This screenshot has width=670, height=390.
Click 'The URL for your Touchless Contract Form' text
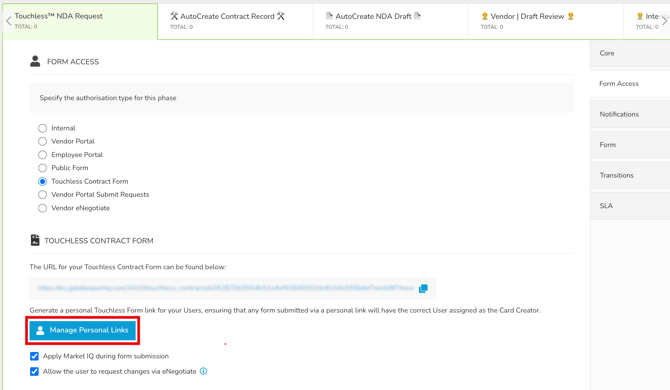tap(128, 267)
